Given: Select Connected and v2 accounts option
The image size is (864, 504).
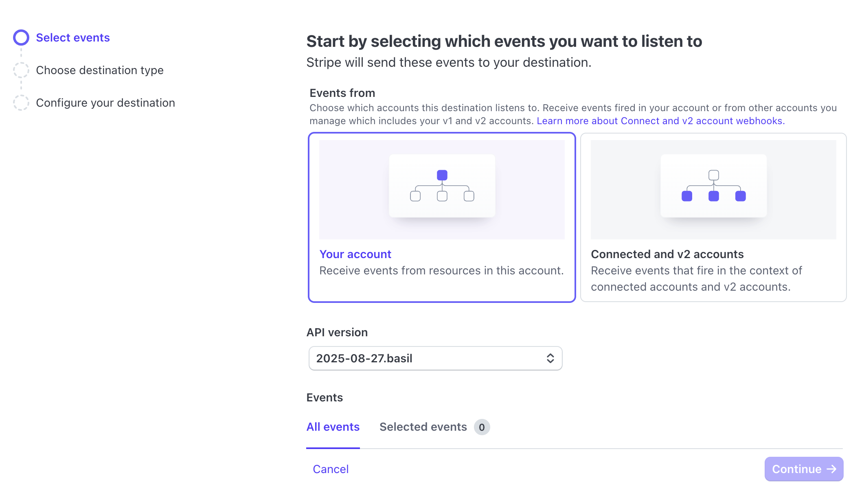Looking at the screenshot, I should pyautogui.click(x=713, y=217).
